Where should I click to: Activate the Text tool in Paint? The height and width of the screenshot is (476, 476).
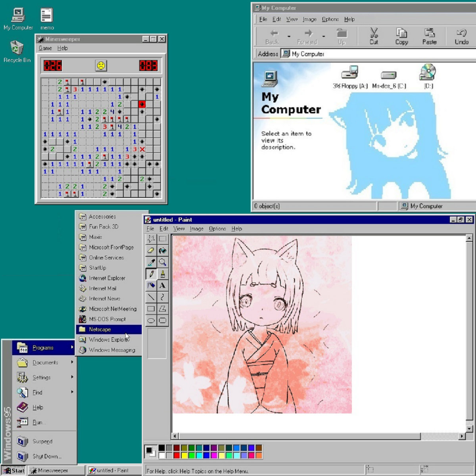163,286
